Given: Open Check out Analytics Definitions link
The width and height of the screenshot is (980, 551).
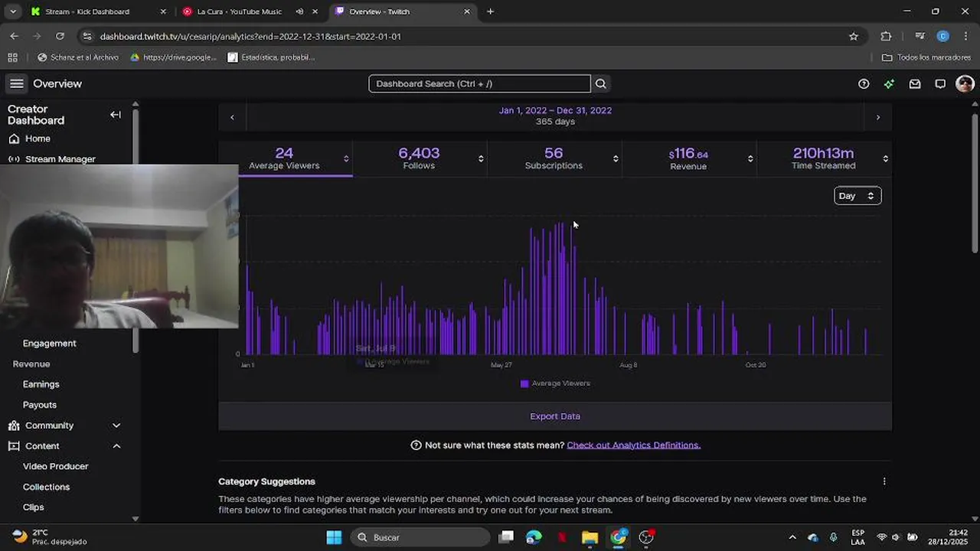Looking at the screenshot, I should click(633, 445).
